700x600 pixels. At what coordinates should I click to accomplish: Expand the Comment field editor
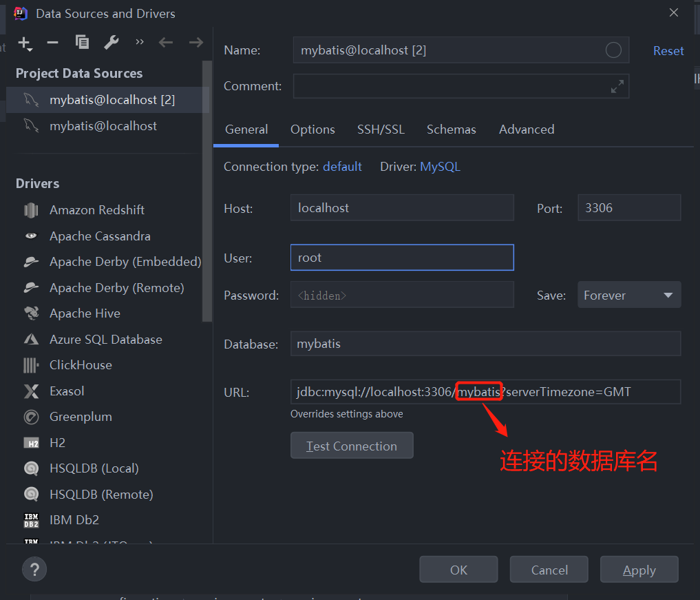point(617,86)
